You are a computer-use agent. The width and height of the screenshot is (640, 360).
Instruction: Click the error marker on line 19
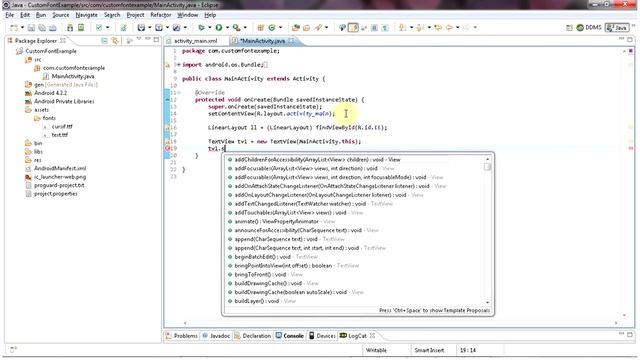(167, 149)
